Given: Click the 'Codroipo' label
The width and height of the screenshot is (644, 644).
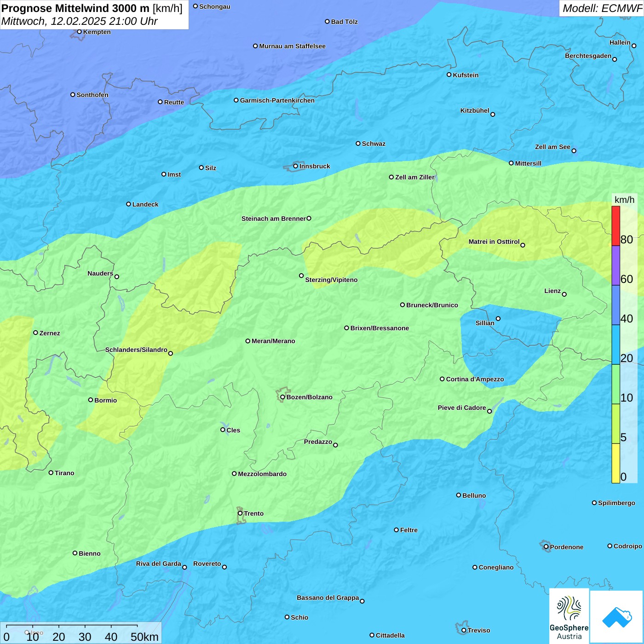Looking at the screenshot, I should coord(627,546).
